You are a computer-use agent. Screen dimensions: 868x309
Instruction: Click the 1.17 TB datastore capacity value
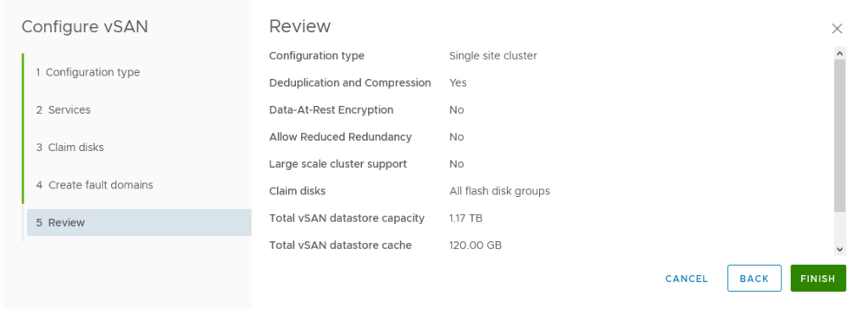(465, 218)
